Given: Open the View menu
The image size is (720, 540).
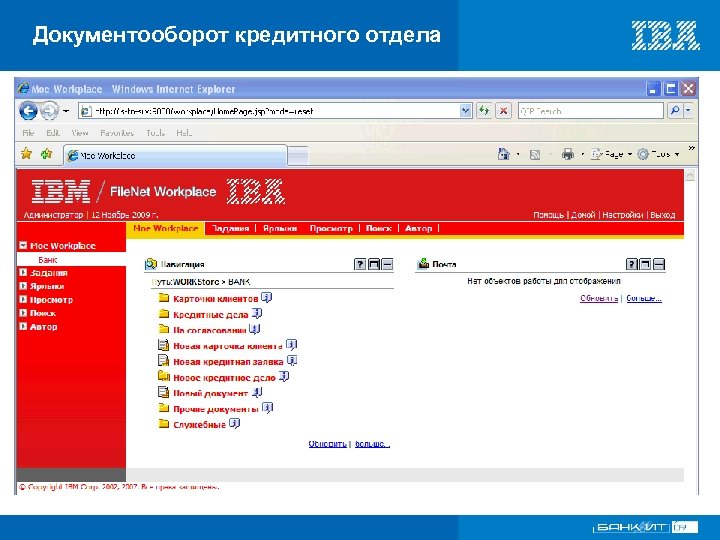Looking at the screenshot, I should click(79, 133).
